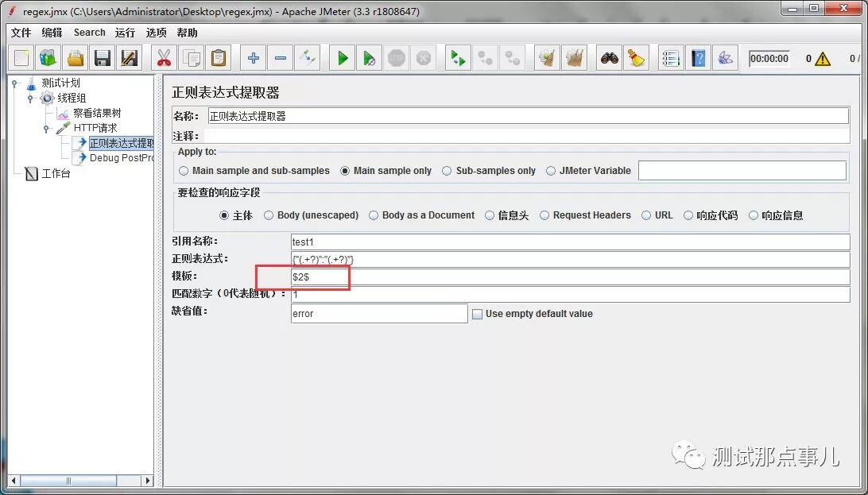This screenshot has width=868, height=495.
Task: Select Debug PostProcessor tree item
Action: pyautogui.click(x=122, y=158)
